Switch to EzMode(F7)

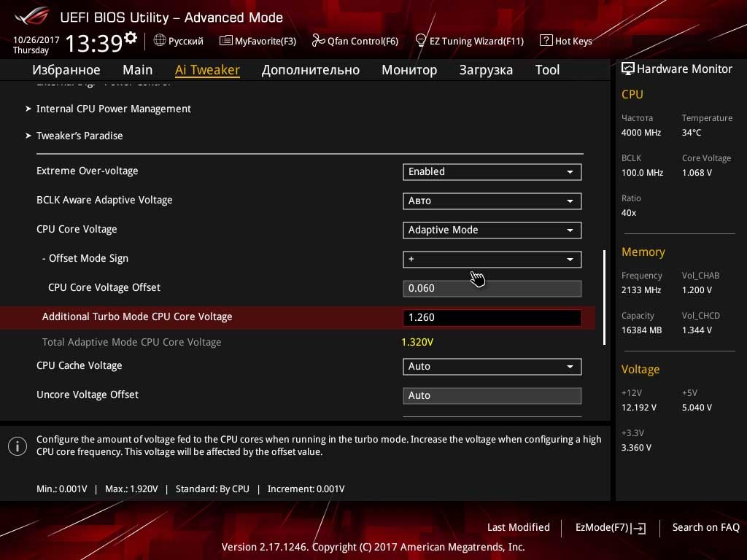[x=611, y=528]
